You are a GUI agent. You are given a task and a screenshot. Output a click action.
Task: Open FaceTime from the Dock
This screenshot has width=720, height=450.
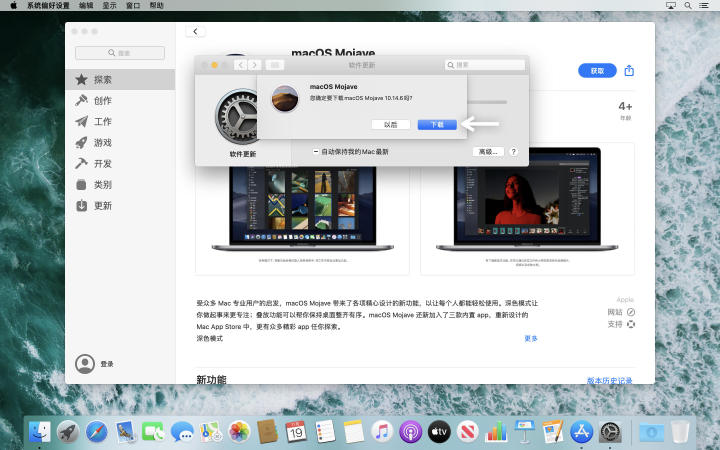click(153, 432)
